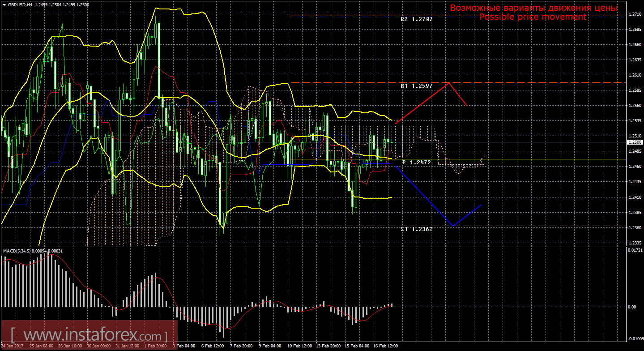Viewport: 644px width, 351px height.
Task: Click the 16 Feb 12:00 time label
Action: pos(386,346)
